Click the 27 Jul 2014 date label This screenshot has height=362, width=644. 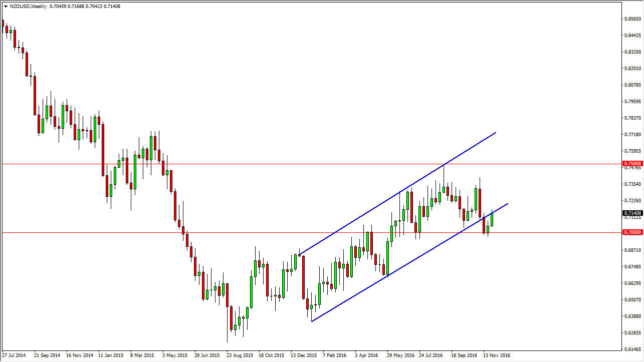click(14, 355)
